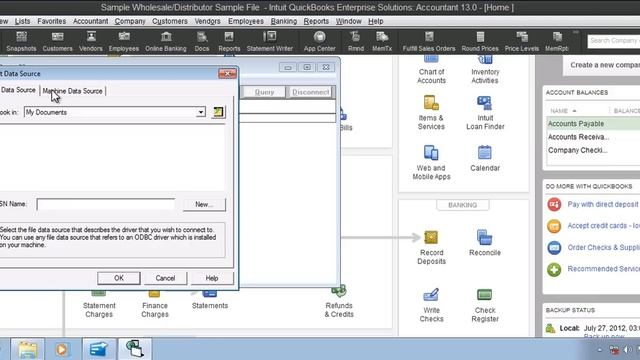Click the Accept credit cards link
The width and height of the screenshot is (640, 360).
pyautogui.click(x=603, y=226)
